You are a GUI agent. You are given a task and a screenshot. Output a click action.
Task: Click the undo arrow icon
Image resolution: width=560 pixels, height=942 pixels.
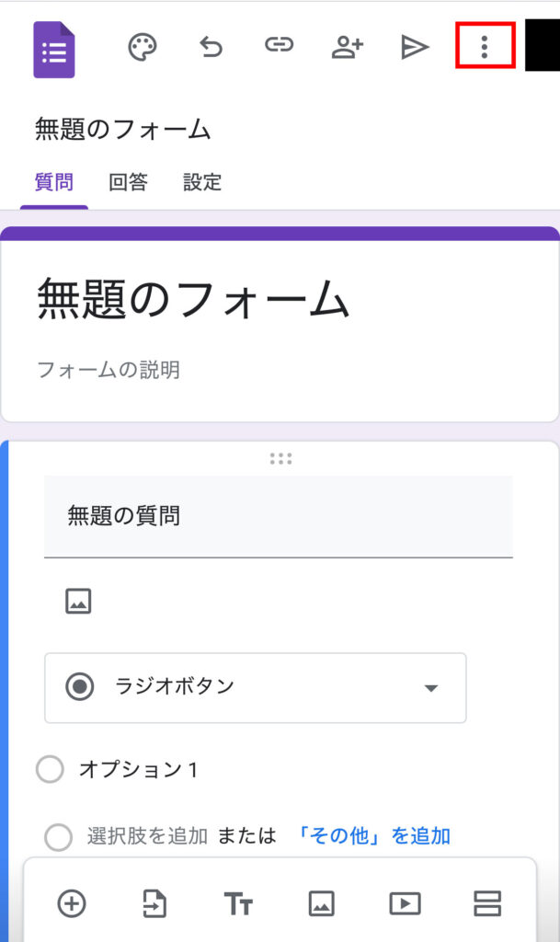point(211,48)
